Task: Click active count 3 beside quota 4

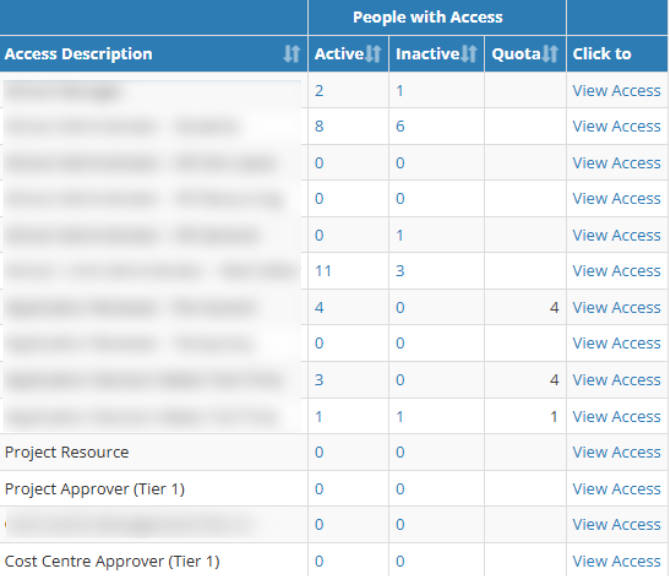Action: 319,380
